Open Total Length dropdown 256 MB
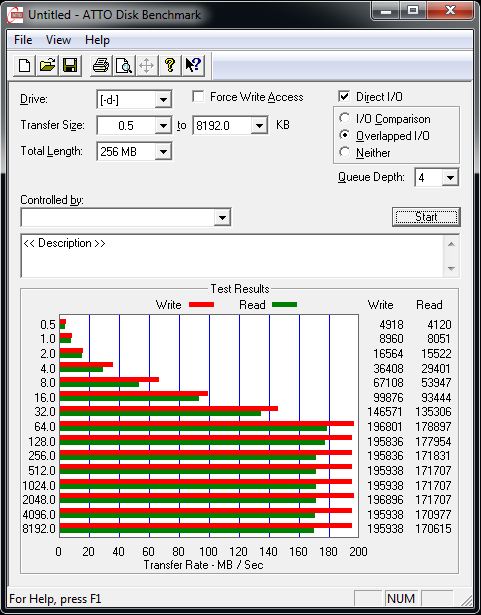481x615 pixels. [x=163, y=151]
